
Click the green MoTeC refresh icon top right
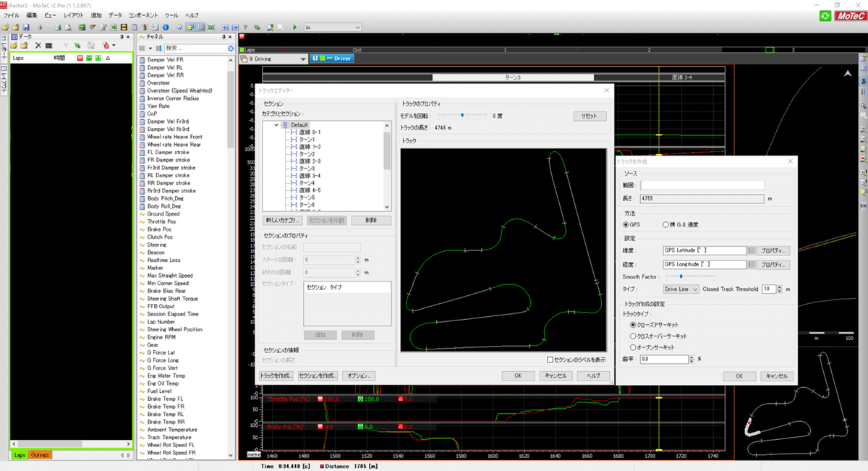(x=825, y=15)
